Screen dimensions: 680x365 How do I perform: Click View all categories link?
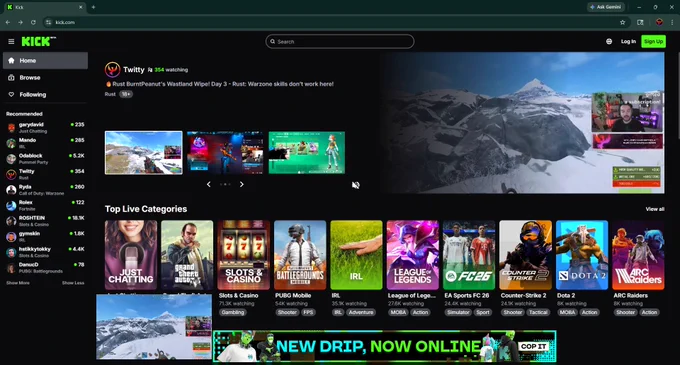[x=655, y=209]
